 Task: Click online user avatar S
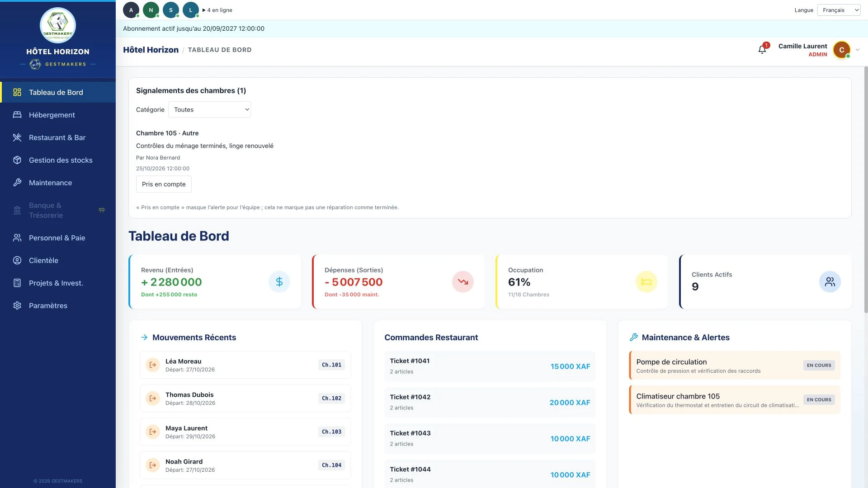point(171,10)
